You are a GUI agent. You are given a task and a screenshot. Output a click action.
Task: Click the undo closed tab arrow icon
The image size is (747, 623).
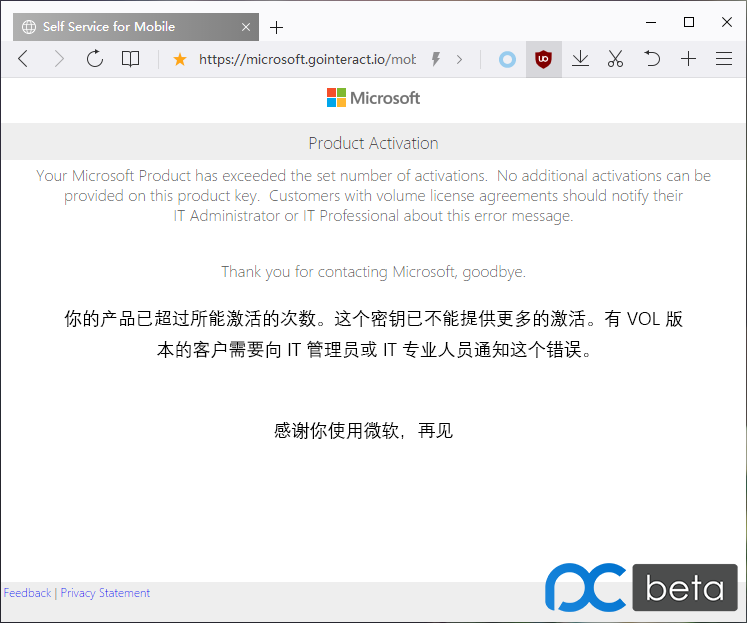651,59
